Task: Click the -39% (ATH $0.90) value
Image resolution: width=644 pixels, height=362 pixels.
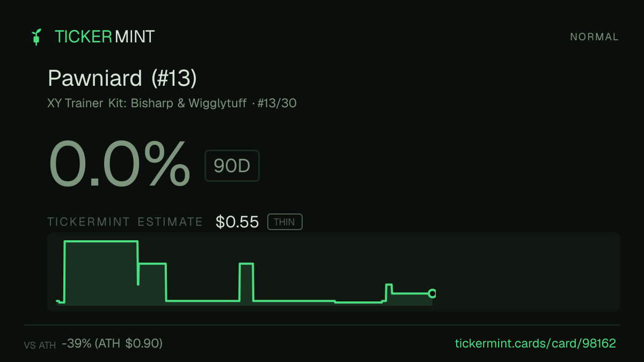Action: click(x=112, y=343)
